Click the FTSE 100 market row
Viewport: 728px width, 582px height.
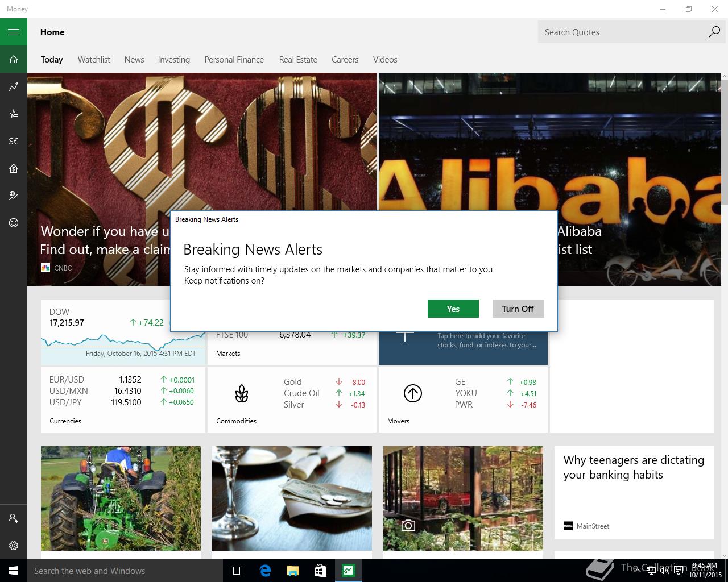point(291,335)
